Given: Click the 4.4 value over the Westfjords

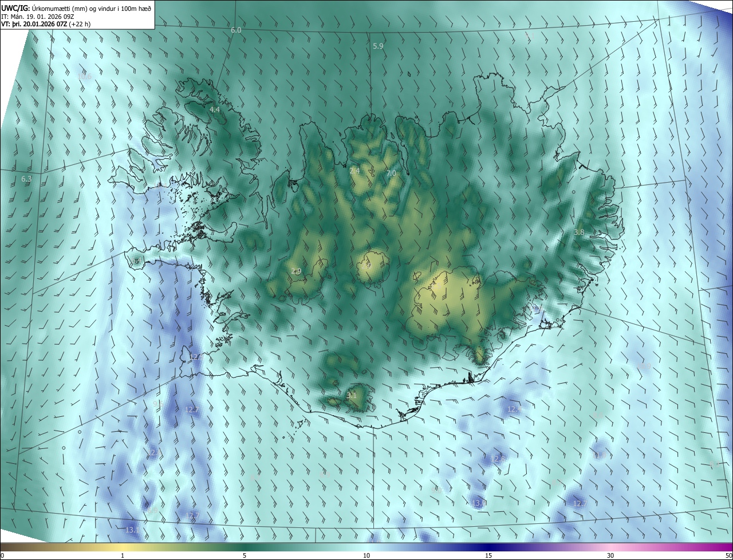Looking at the screenshot, I should (215, 109).
